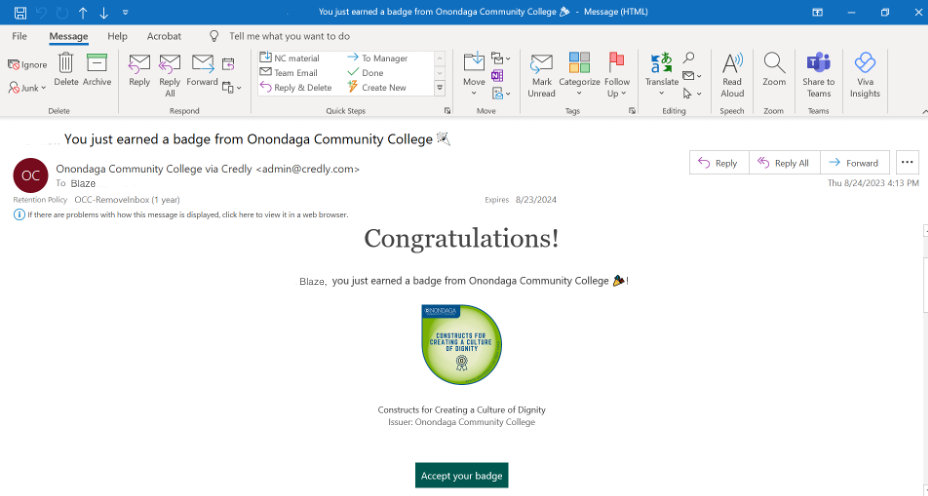Open Viva Insights
This screenshot has width=928, height=496.
click(865, 75)
